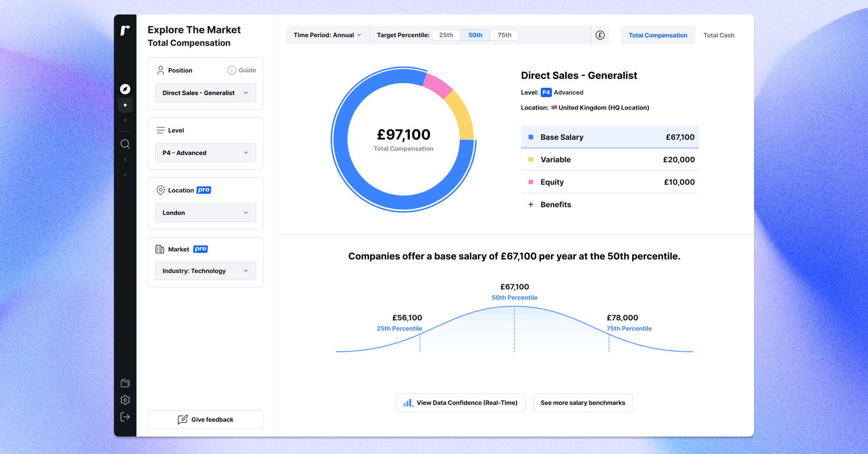The image size is (868, 454).
Task: Expand the Benefits row
Action: (610, 205)
